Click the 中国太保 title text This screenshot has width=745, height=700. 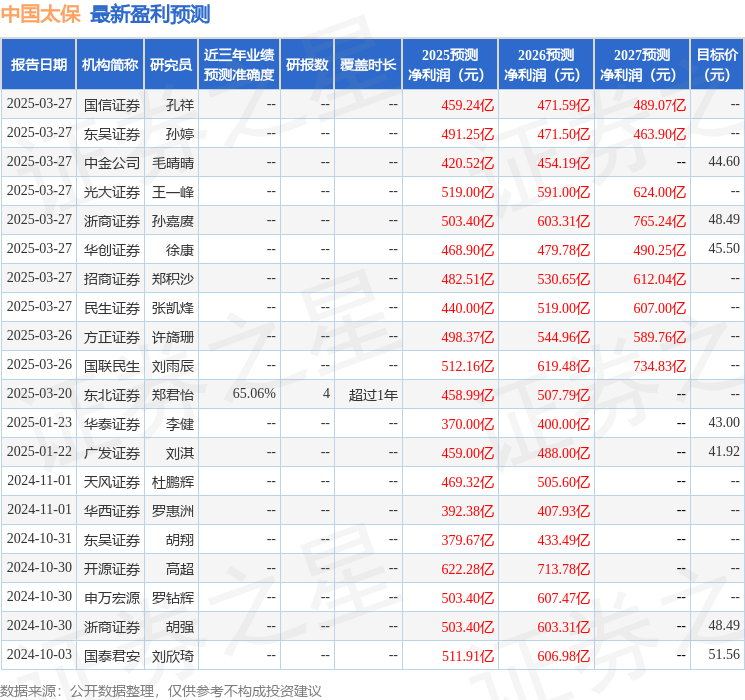[x=40, y=14]
